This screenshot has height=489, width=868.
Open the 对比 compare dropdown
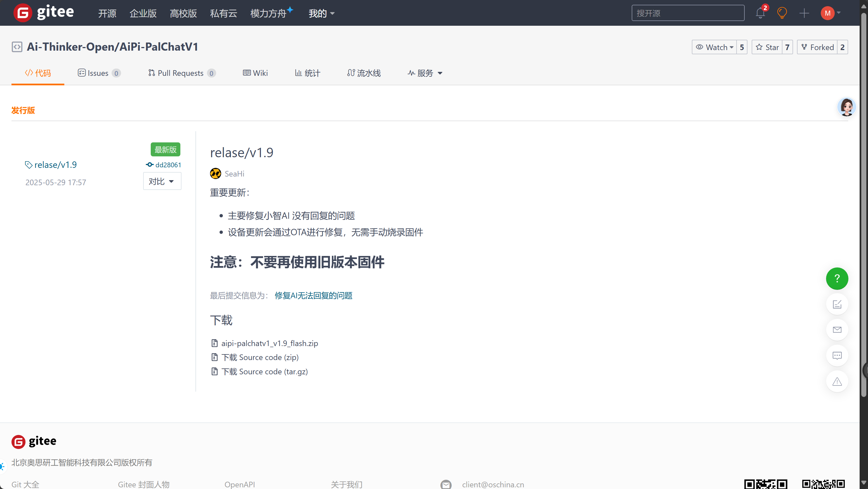point(162,181)
